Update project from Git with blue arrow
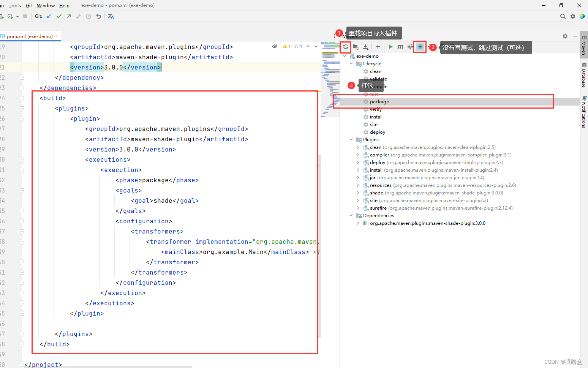 coord(49,16)
